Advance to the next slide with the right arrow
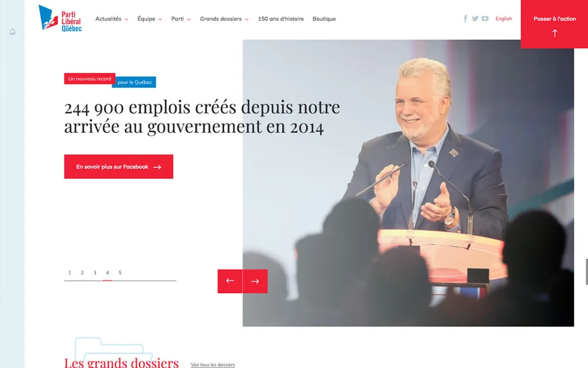 click(x=255, y=281)
